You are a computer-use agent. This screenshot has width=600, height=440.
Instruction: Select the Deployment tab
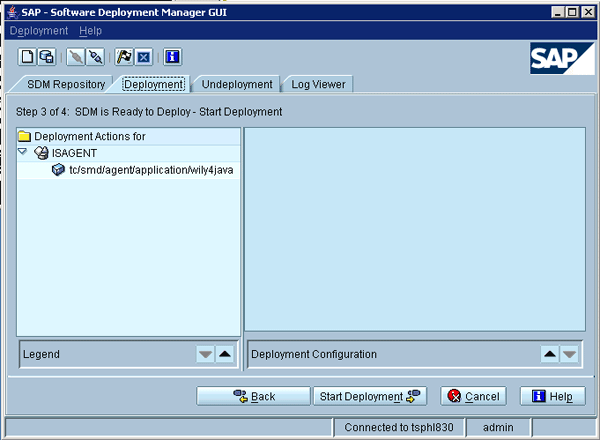pyautogui.click(x=153, y=84)
